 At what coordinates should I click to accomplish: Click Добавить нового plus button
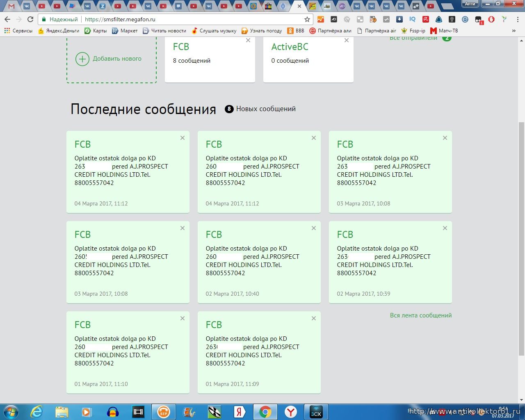coord(82,59)
